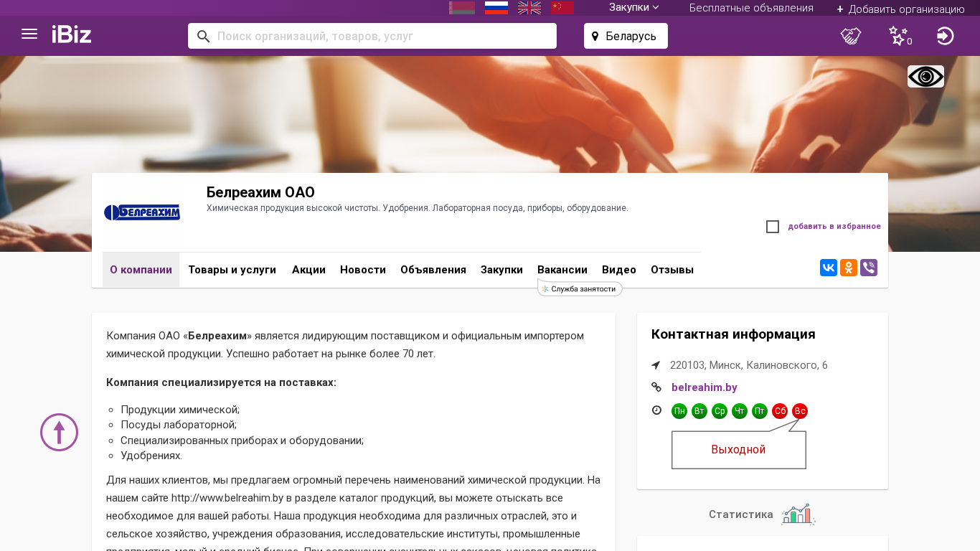
Task: Switch to the Новости tab
Action: [363, 270]
